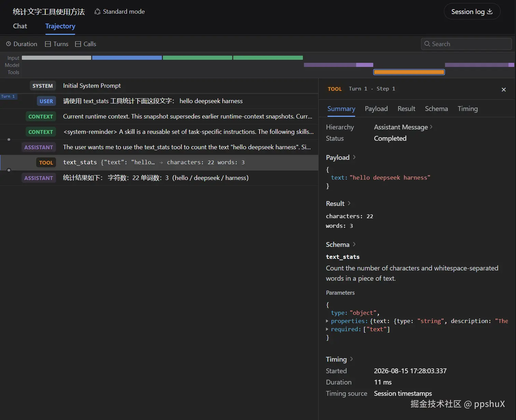Open the system-reminder CONTEXT row
Image resolution: width=516 pixels, height=420 pixels.
(x=159, y=132)
